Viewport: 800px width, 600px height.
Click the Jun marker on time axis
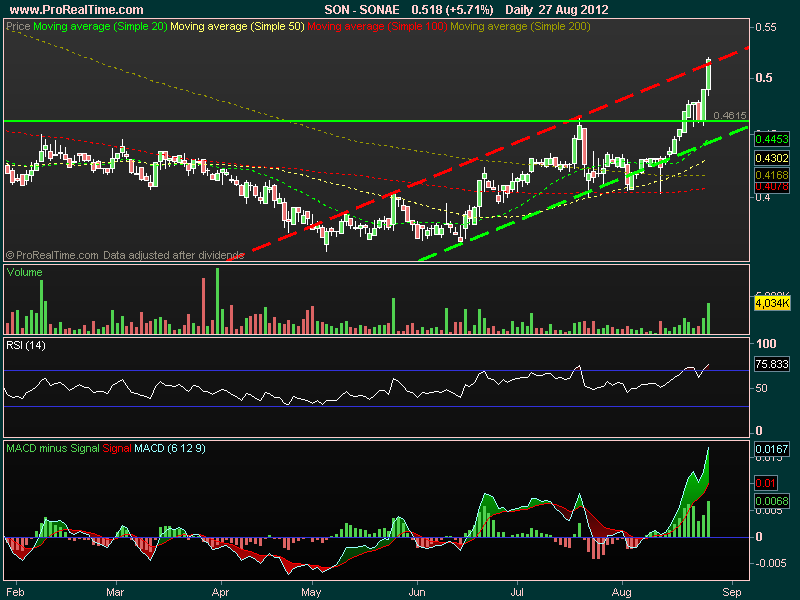[x=419, y=589]
